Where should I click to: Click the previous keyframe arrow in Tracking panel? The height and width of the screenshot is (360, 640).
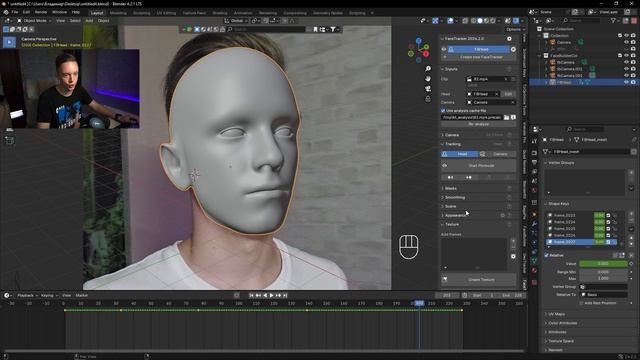tap(450, 177)
